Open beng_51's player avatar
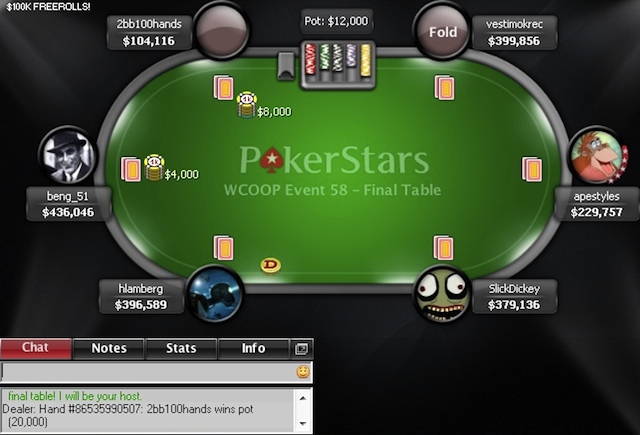The image size is (640, 435). 68,155
